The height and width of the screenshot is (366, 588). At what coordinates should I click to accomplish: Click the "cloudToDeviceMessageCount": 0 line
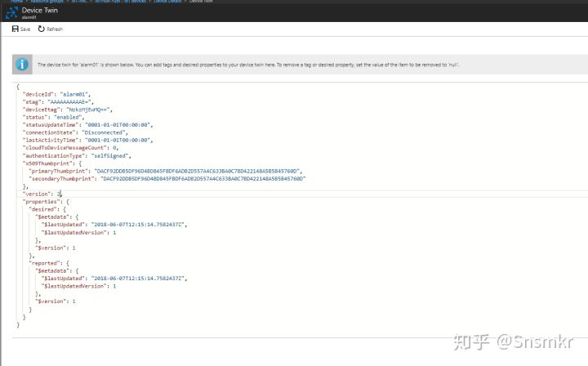click(x=70, y=148)
